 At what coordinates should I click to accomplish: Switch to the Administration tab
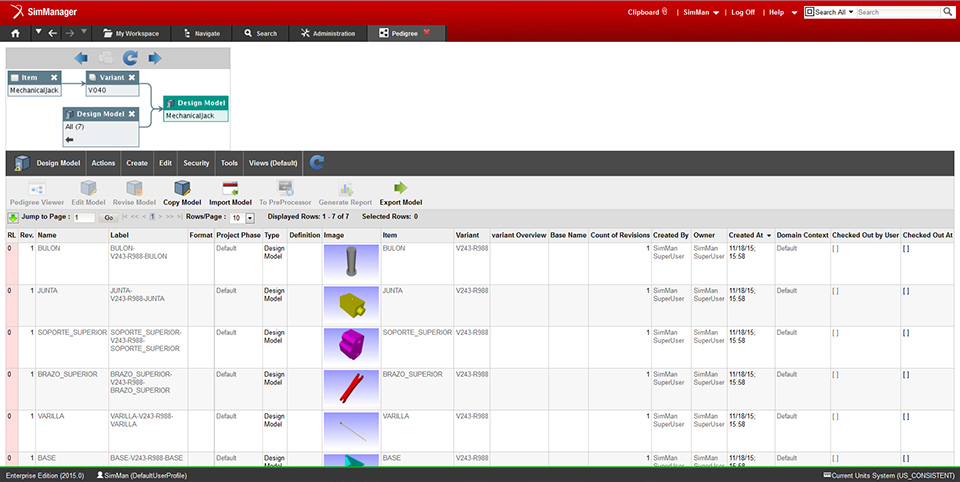[x=327, y=33]
